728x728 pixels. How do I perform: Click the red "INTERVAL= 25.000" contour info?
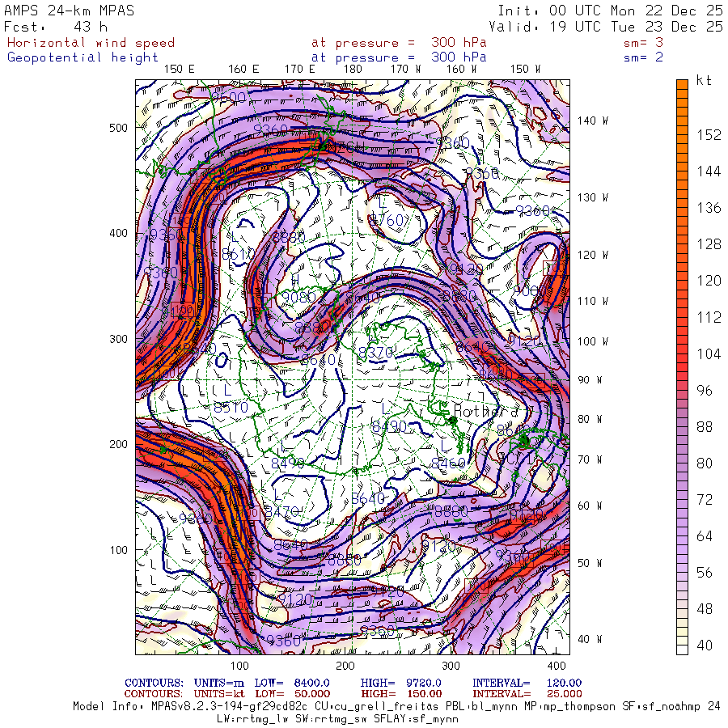click(527, 694)
